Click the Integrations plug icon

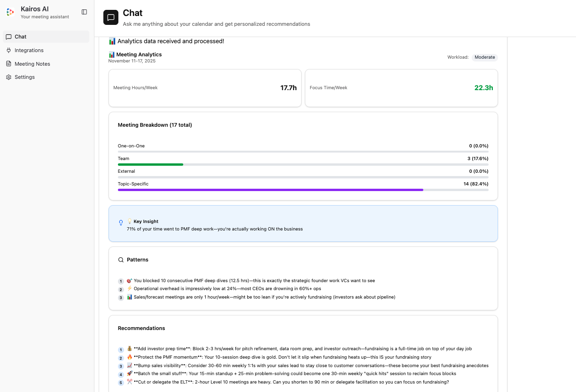[x=8, y=50]
